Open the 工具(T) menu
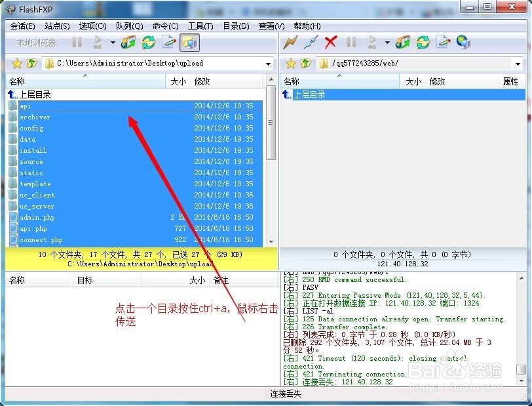The width and height of the screenshot is (532, 406). pos(200,26)
